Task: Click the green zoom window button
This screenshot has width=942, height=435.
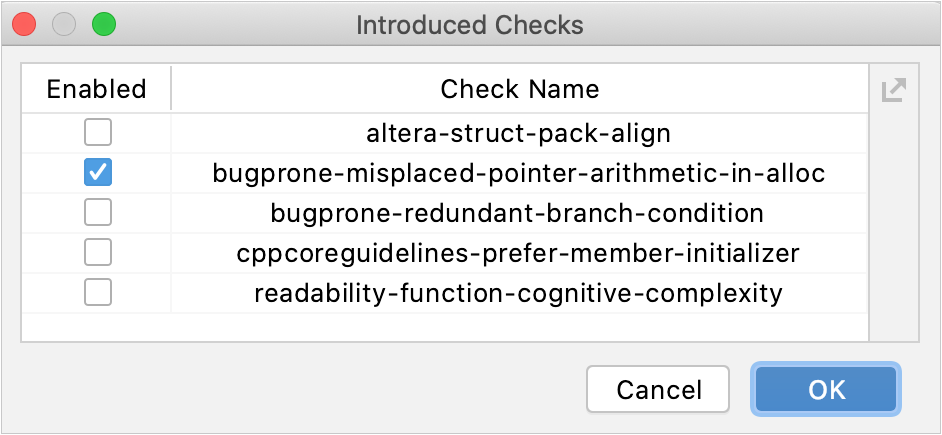Action: (x=103, y=24)
